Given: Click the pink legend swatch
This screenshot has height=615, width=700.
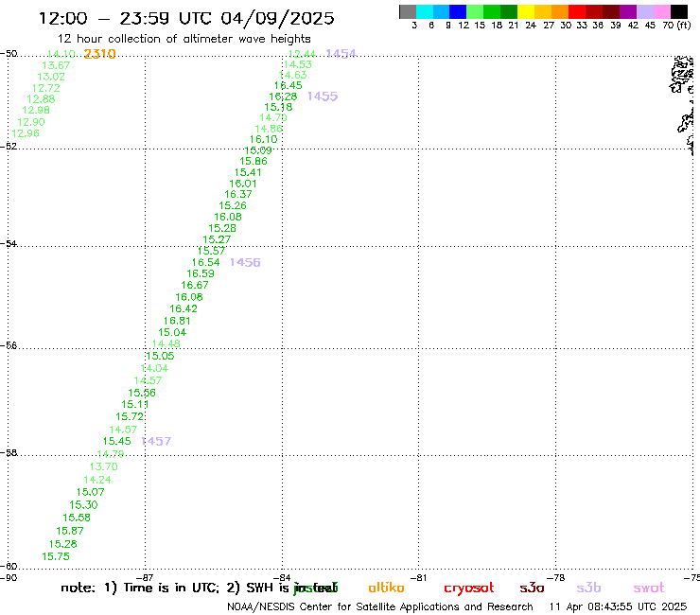Looking at the screenshot, I should (661, 11).
